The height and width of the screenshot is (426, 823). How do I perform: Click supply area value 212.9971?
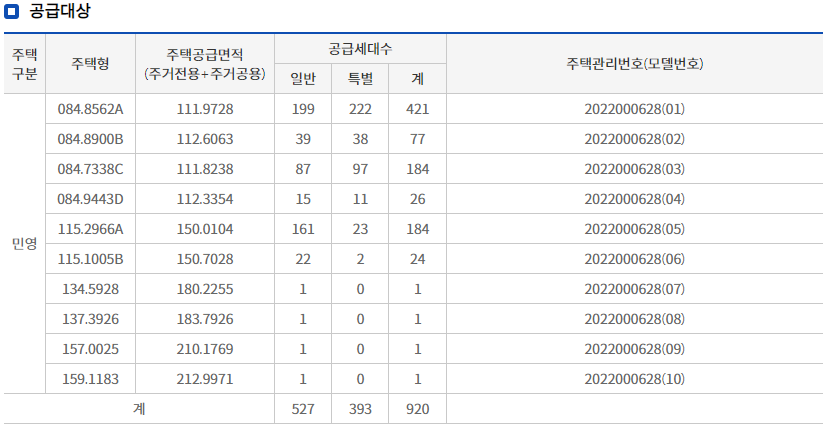[x=205, y=379]
